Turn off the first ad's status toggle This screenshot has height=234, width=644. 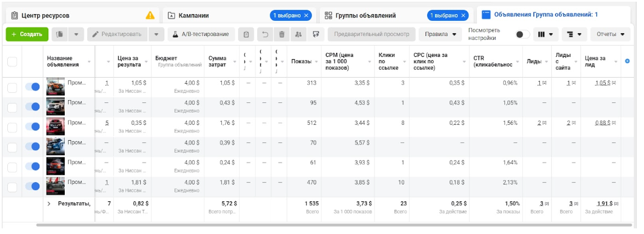pyautogui.click(x=32, y=87)
